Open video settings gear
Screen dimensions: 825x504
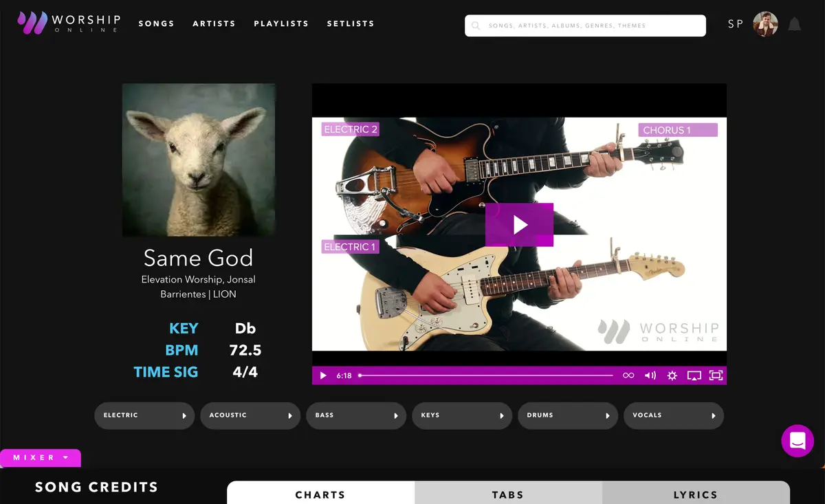[672, 375]
